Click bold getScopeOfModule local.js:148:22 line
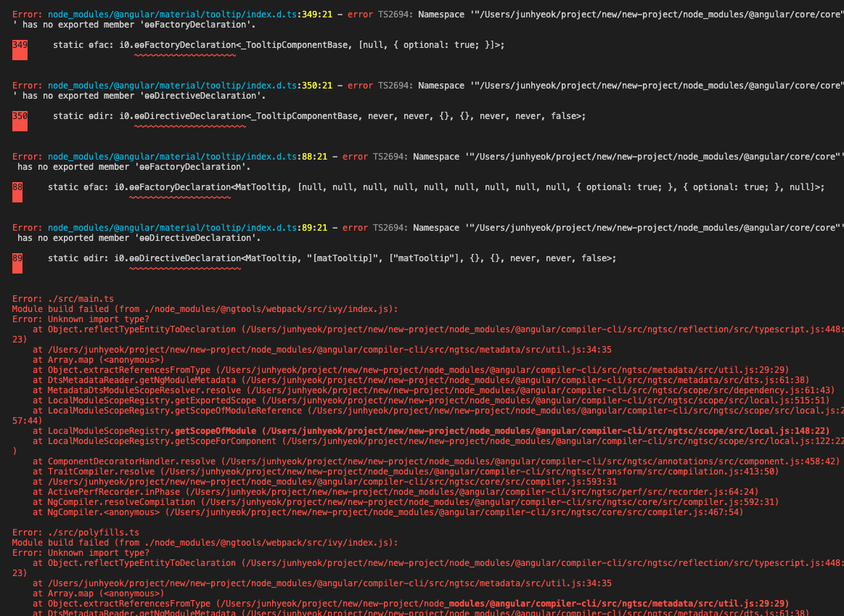This screenshot has width=844, height=616. (431, 431)
